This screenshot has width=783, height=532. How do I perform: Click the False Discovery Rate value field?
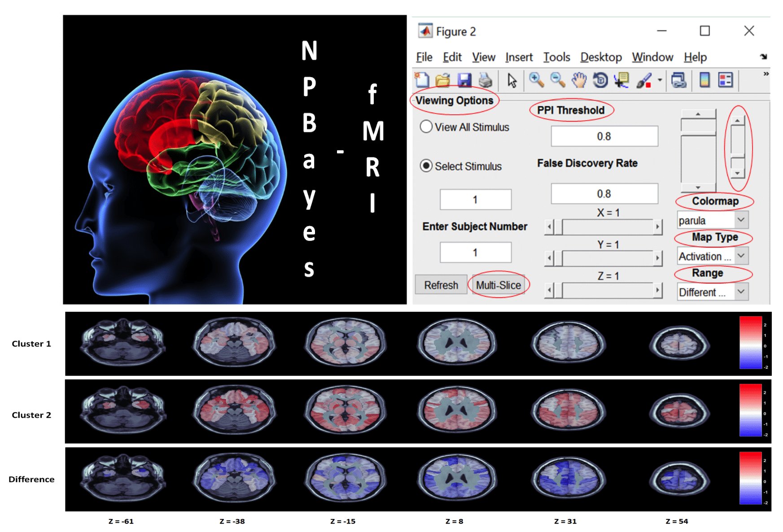(x=604, y=194)
